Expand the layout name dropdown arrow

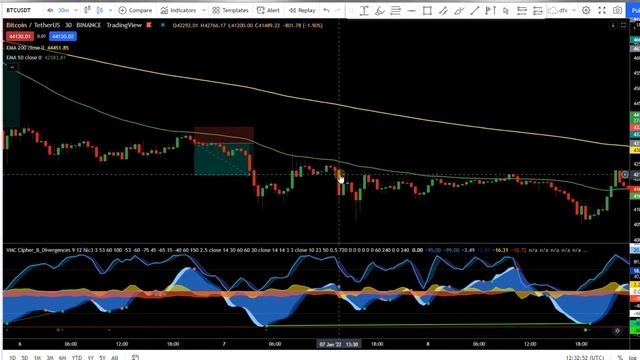(x=573, y=10)
